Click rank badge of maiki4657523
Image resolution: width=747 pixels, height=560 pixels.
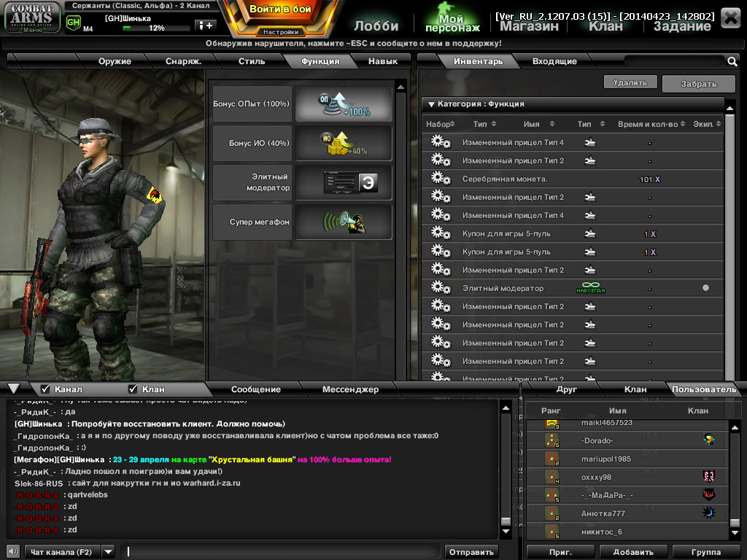pyautogui.click(x=552, y=424)
